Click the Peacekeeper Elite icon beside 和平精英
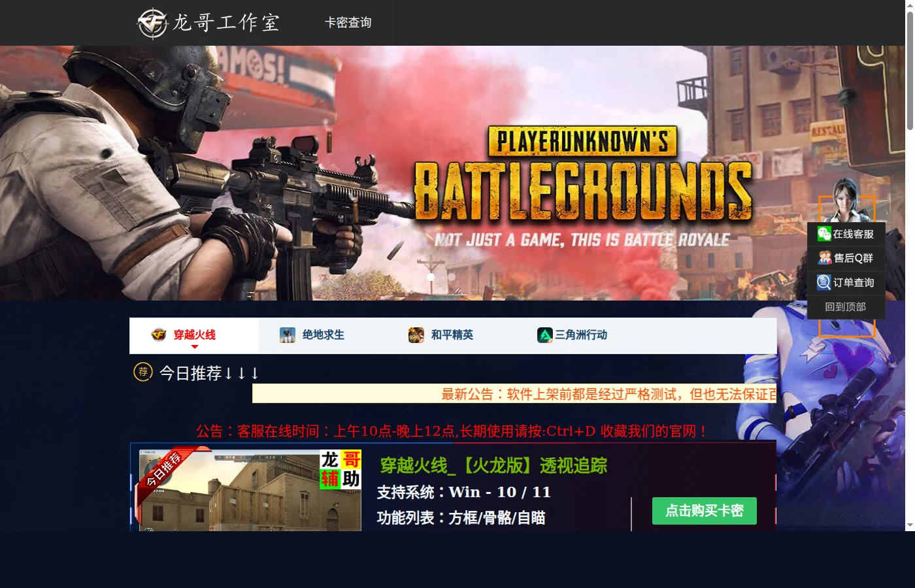915x588 pixels. click(x=416, y=335)
